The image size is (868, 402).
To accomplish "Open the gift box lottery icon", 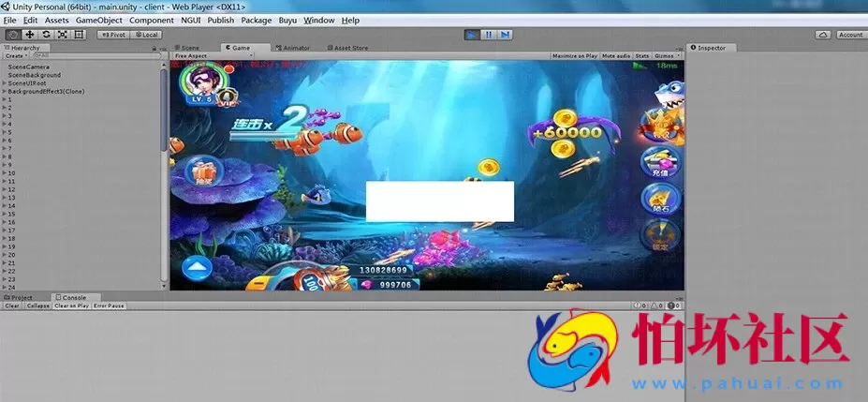I will [x=203, y=172].
